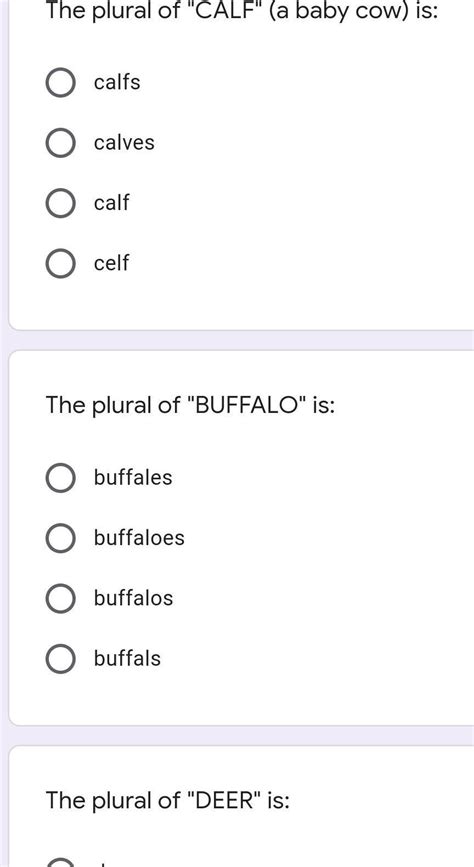Click the 'calves' answer label text
The height and width of the screenshot is (867, 474).
tap(124, 143)
